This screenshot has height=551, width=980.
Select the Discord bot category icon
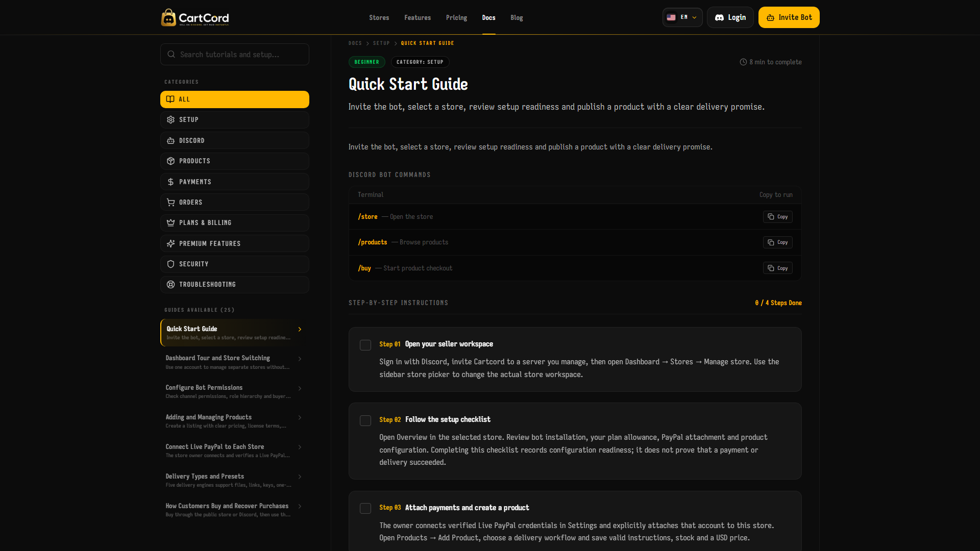(171, 141)
